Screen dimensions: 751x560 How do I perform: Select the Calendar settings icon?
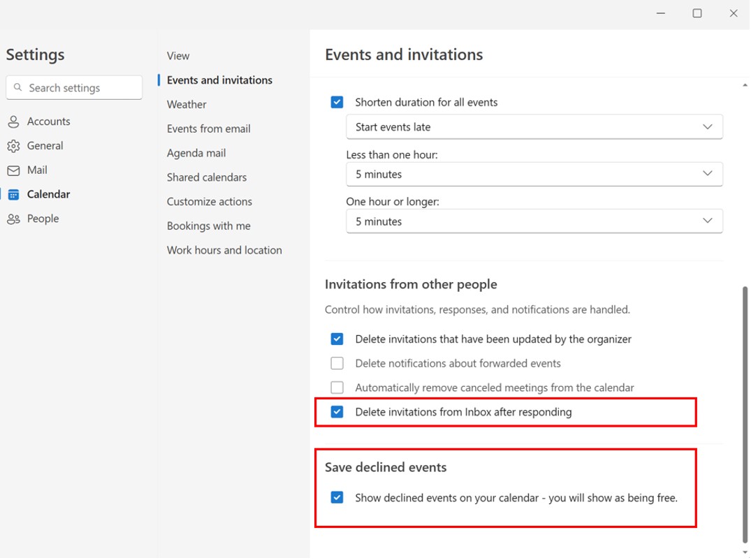[14, 194]
